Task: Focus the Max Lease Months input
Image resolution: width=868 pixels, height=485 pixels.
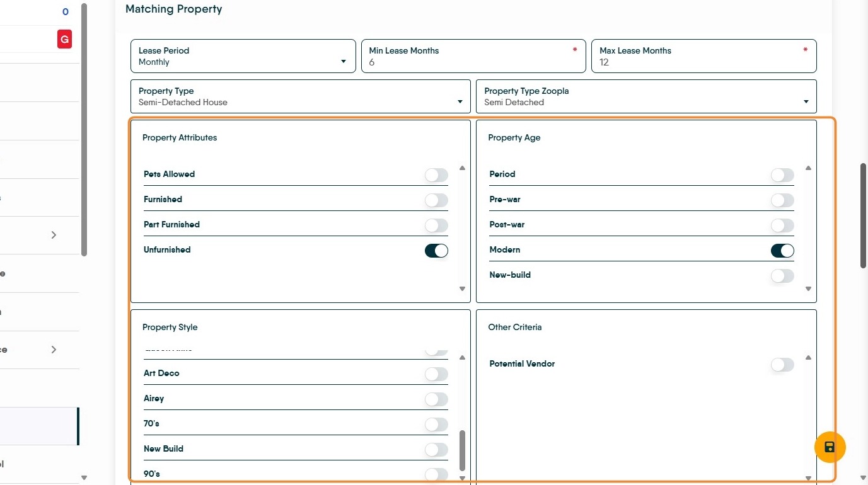Action: pos(703,62)
